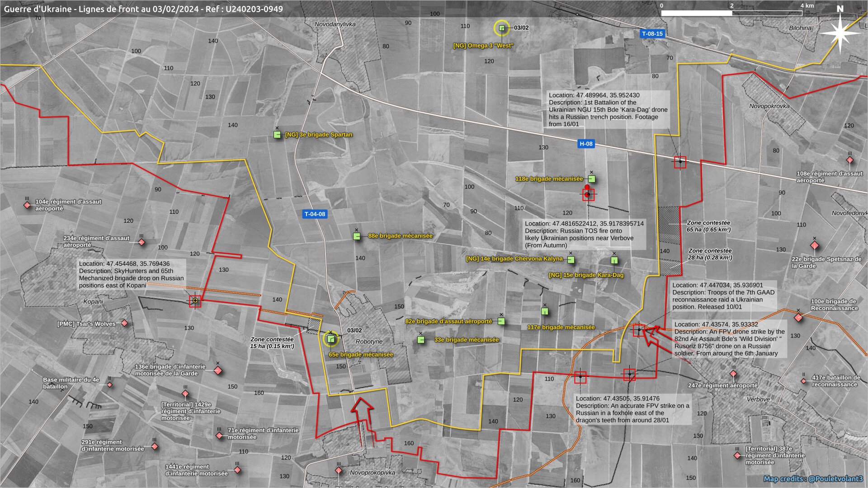Click the 3e brigade Spartan green unit icon
Viewport: 868px width, 488px height.
[277, 135]
